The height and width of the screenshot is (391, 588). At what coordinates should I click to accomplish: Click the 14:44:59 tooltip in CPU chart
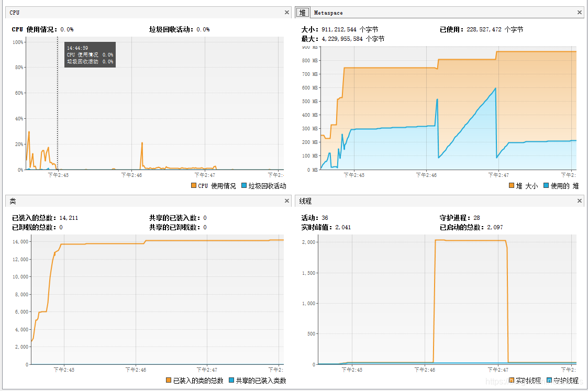90,55
